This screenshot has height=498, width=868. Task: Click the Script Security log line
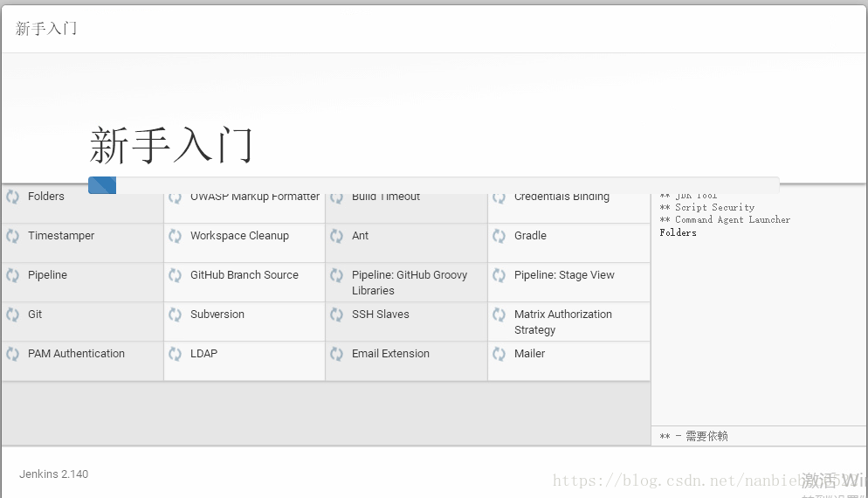coord(707,208)
